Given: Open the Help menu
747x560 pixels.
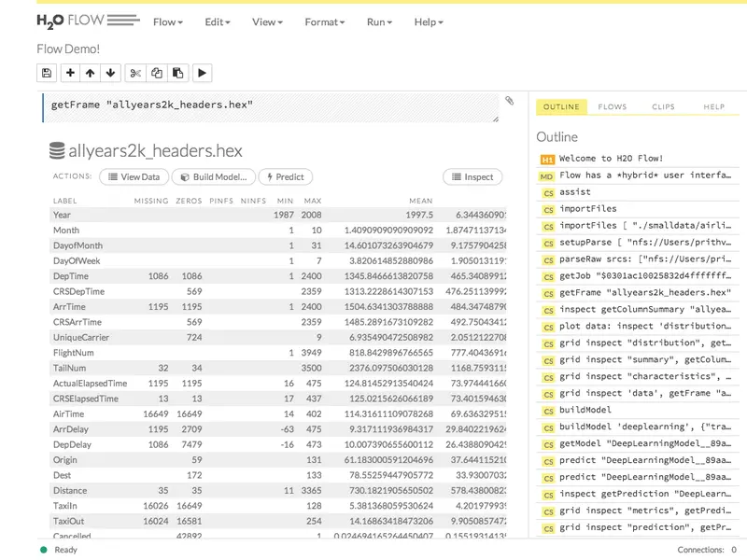Looking at the screenshot, I should [429, 21].
